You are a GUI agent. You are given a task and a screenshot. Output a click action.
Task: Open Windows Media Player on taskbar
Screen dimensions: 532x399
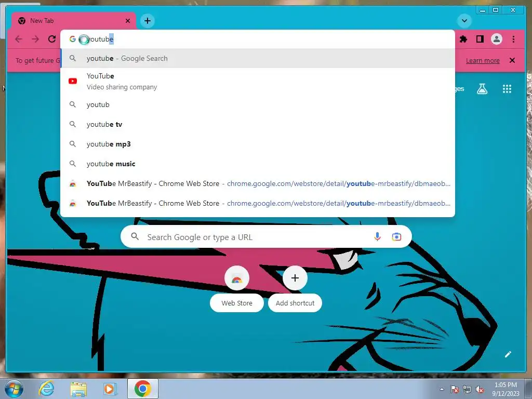(110, 389)
